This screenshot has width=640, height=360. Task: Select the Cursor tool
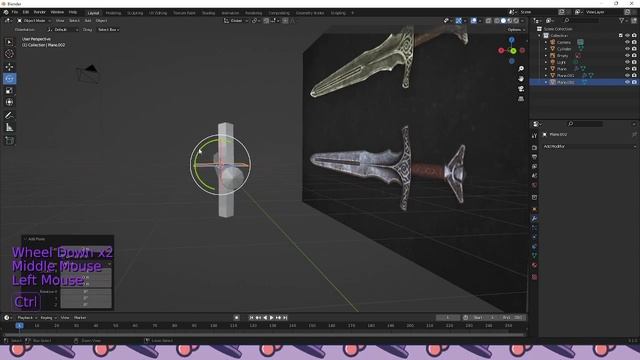[x=9, y=54]
